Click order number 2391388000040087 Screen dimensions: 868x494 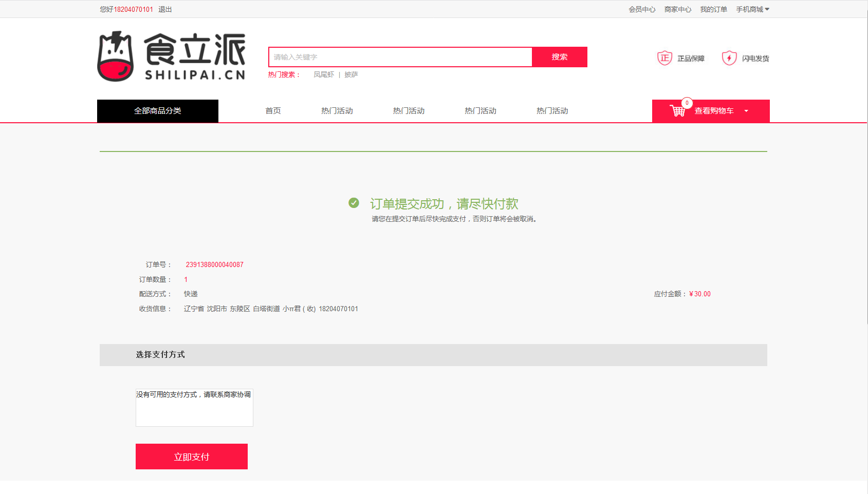click(215, 264)
